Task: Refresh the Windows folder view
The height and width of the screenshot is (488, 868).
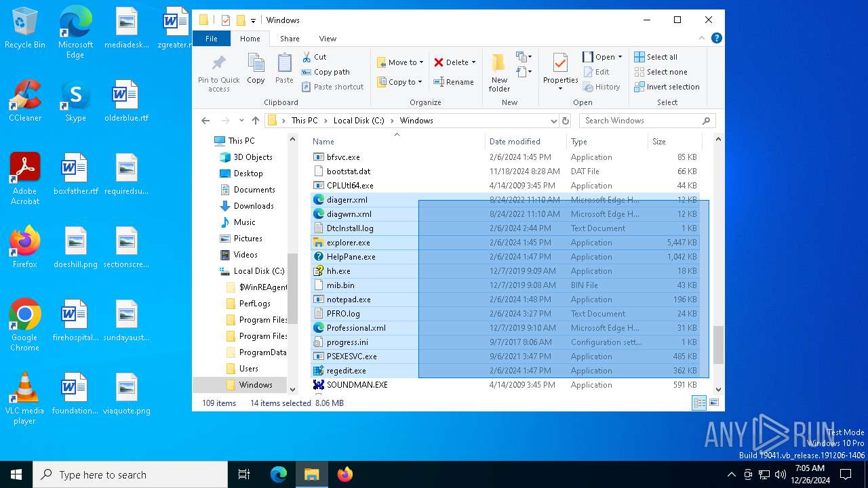Action: [566, 121]
